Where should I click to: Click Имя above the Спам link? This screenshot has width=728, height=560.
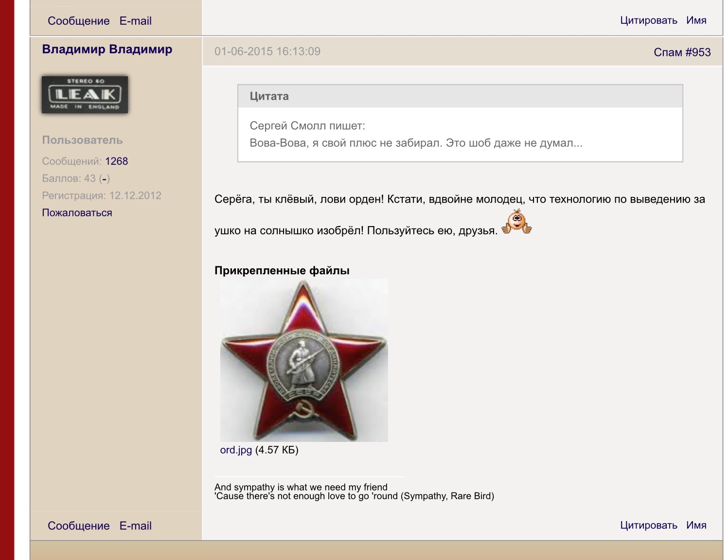click(696, 20)
